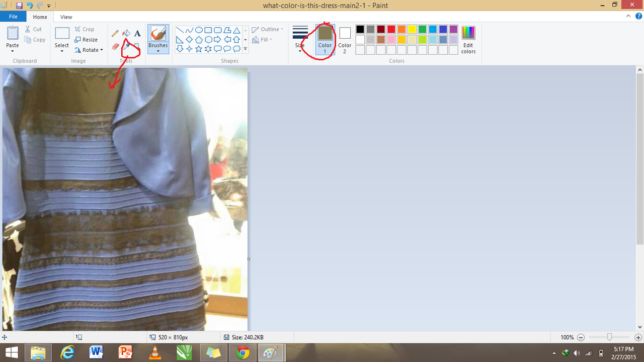Choose the Pentagon shape
This screenshot has width=644, height=362.
coord(199,40)
